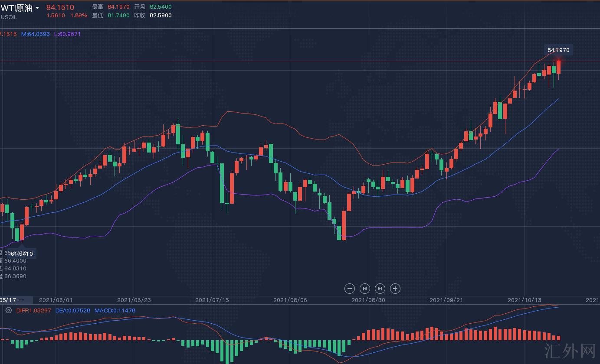This screenshot has width=600, height=364.
Task: Click the DIFF:1.03267 indicator label
Action: click(x=33, y=310)
